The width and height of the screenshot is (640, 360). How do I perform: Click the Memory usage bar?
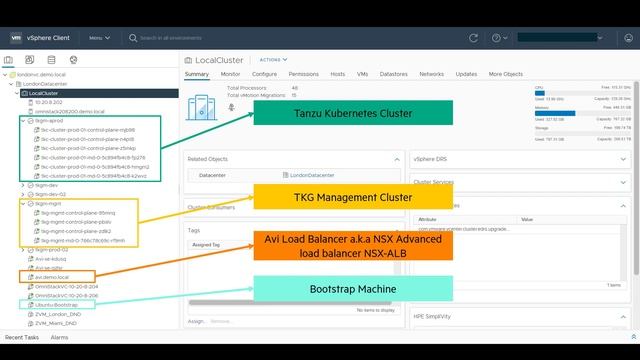pos(583,113)
